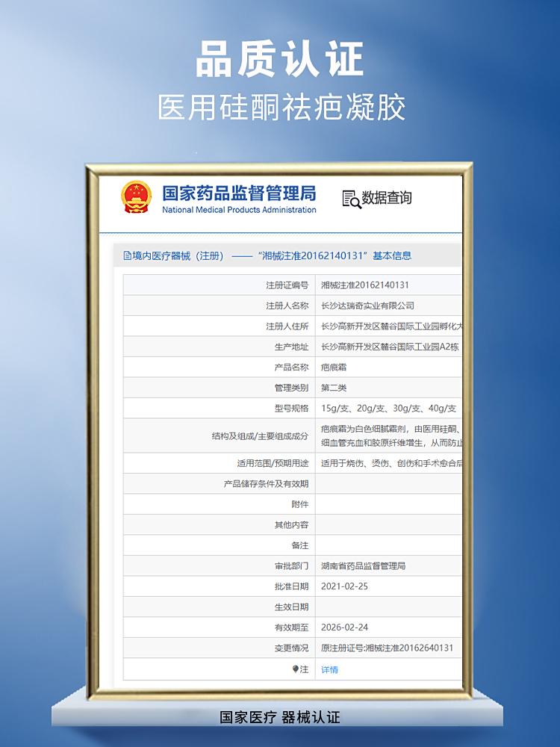Click the 审批部门 row label

tap(291, 566)
